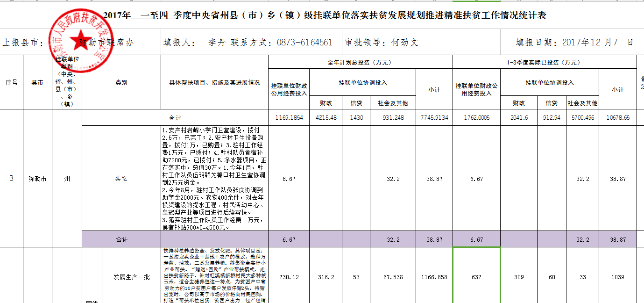Select the purple 合计 subtotal label cell
This screenshot has width=644, height=303.
(121, 239)
